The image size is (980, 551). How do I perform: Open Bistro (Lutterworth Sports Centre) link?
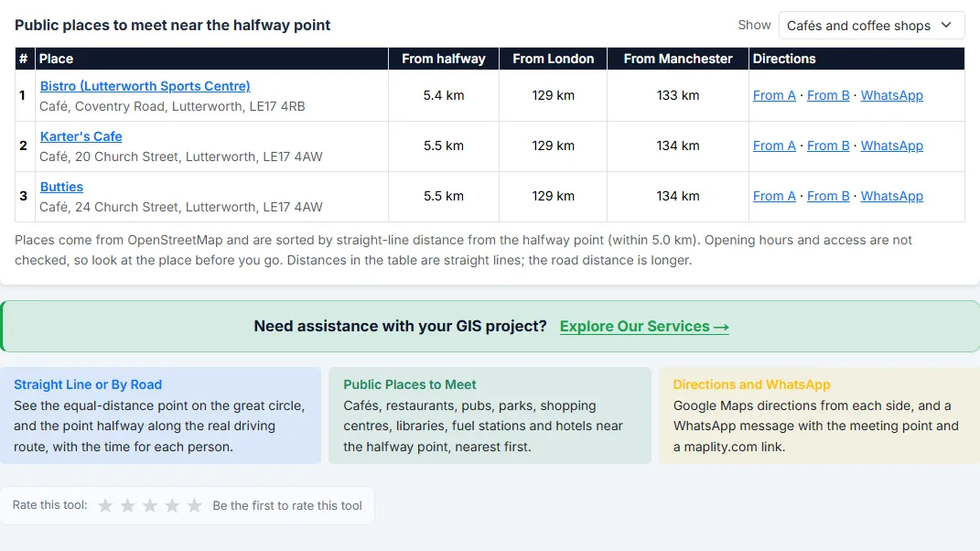click(145, 86)
